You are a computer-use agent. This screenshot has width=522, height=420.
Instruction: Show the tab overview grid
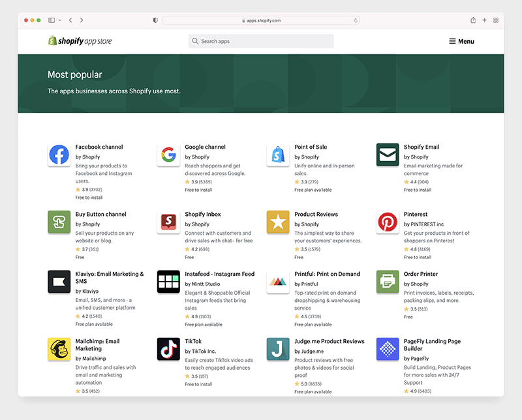click(x=496, y=20)
